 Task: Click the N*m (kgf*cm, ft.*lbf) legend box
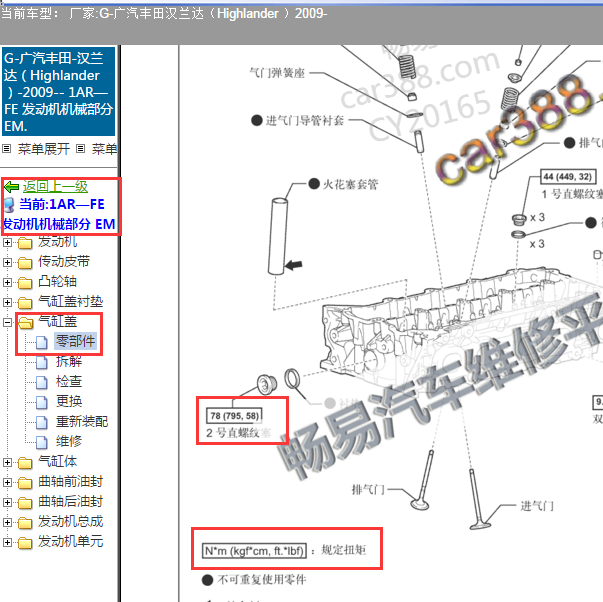(x=254, y=551)
